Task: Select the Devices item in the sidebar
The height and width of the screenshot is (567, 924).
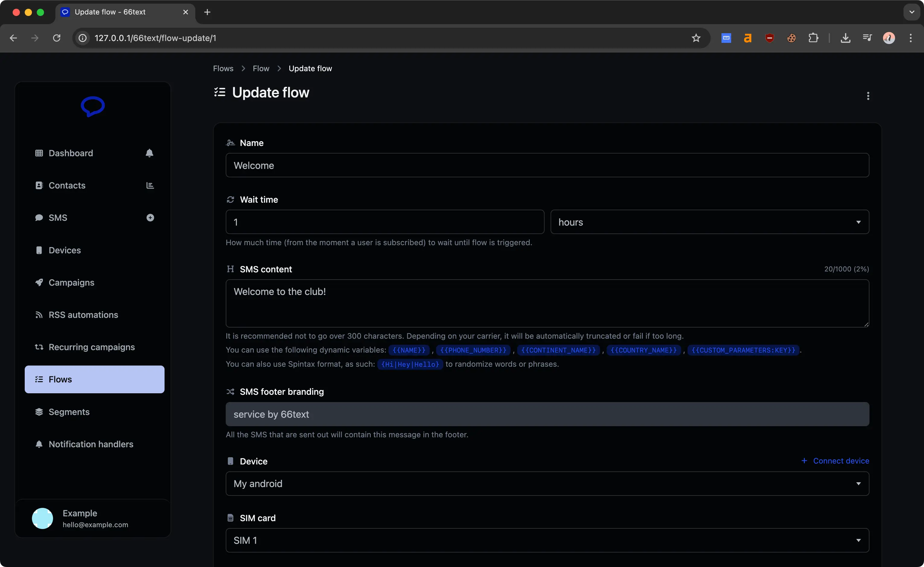Action: pos(64,250)
